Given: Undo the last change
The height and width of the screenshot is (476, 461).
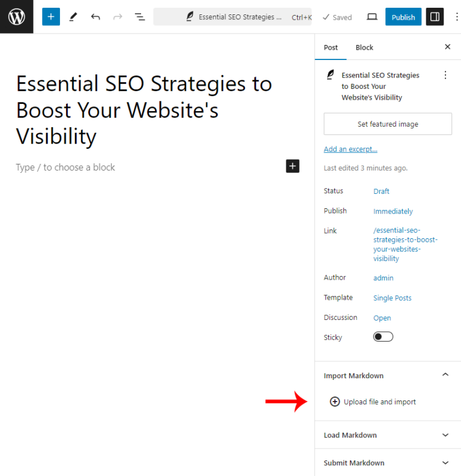Looking at the screenshot, I should [x=95, y=17].
